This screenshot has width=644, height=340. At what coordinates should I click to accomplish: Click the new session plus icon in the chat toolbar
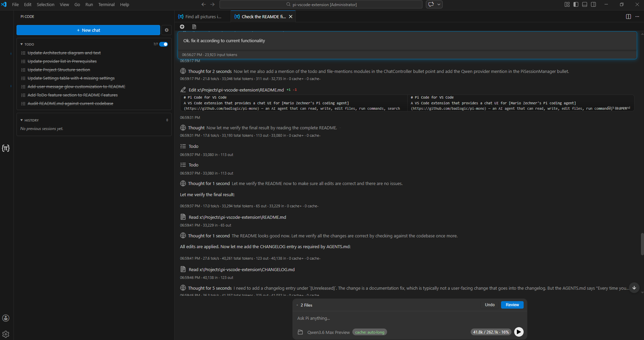(x=182, y=27)
